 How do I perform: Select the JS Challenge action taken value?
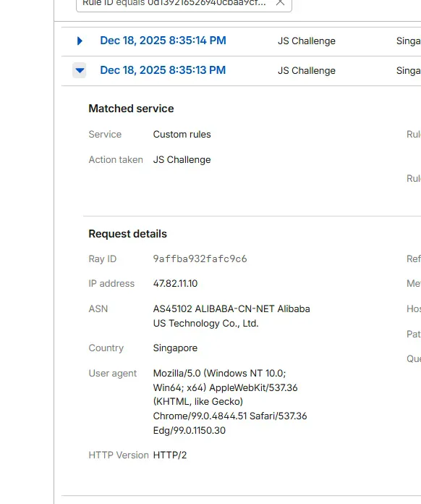(182, 160)
